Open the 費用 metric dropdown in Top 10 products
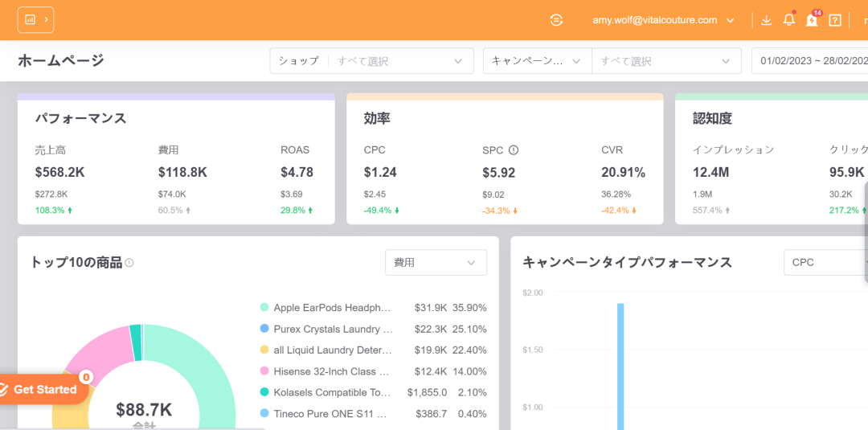Screen dimensions: 868x430 tap(436, 263)
